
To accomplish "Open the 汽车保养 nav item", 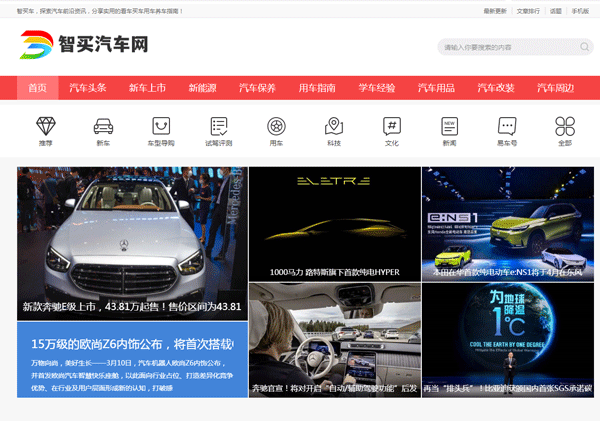I will 257,88.
